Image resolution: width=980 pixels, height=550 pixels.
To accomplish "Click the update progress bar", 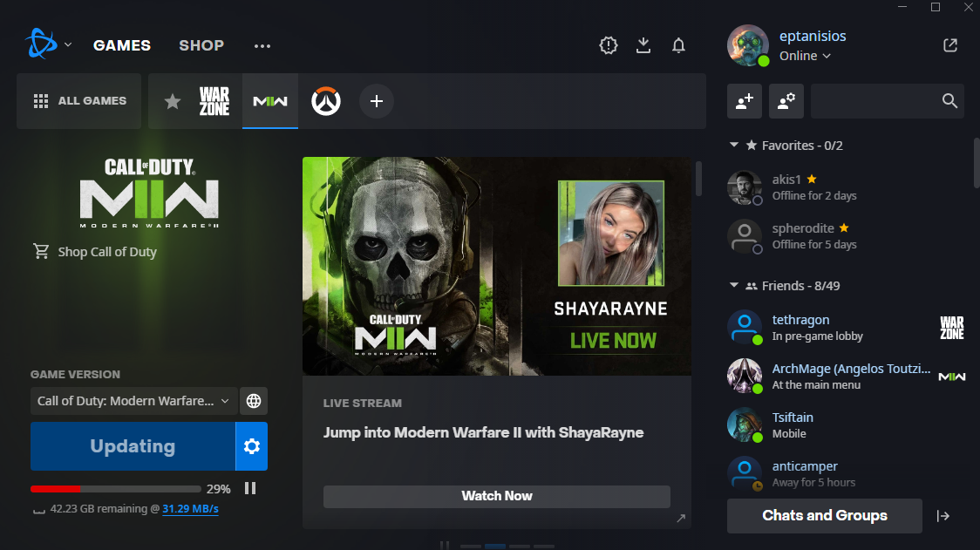I will 116,489.
